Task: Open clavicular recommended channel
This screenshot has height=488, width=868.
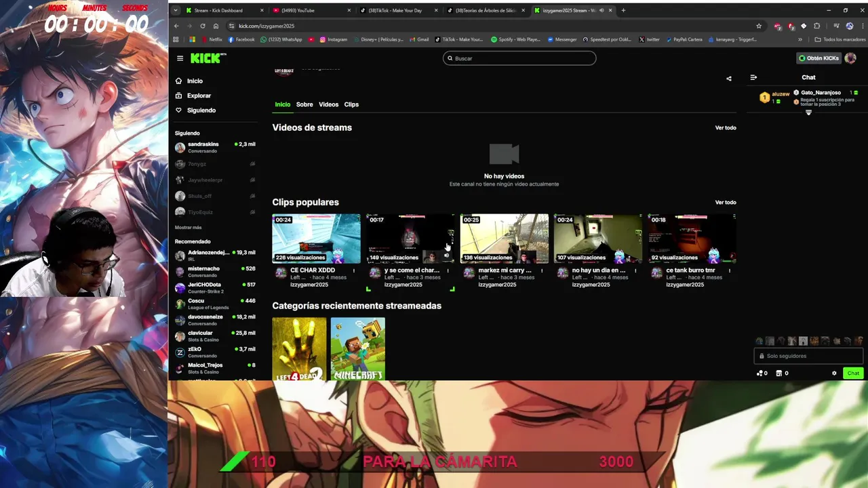Action: click(215, 336)
